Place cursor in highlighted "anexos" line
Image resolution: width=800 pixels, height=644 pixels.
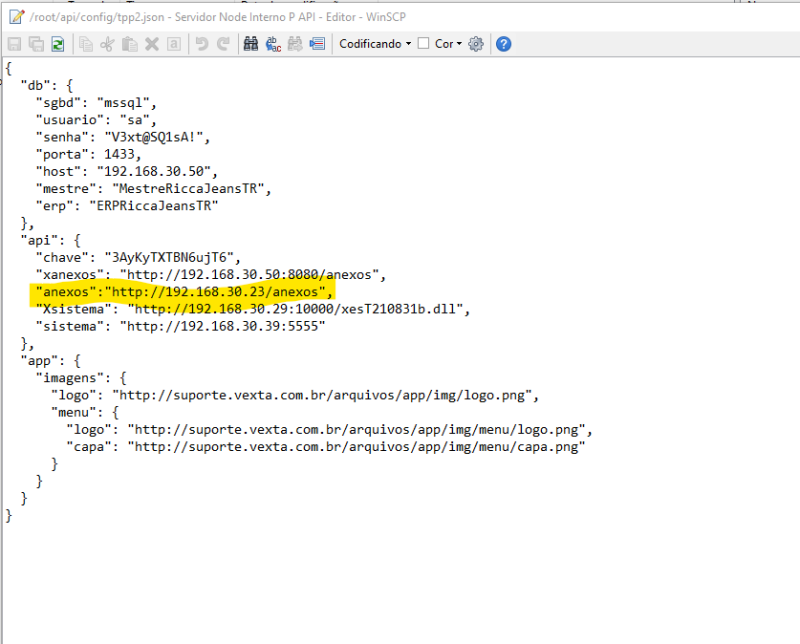[x=180, y=291]
